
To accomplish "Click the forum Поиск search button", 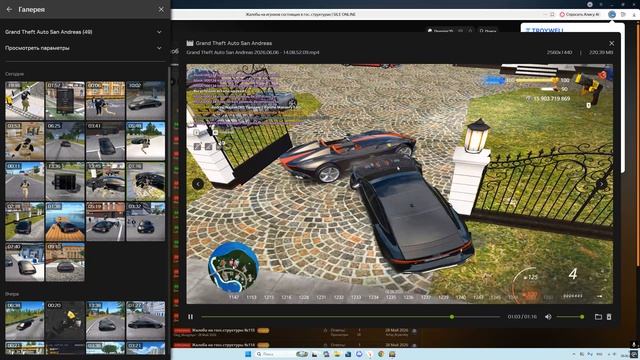I will point(488,31).
